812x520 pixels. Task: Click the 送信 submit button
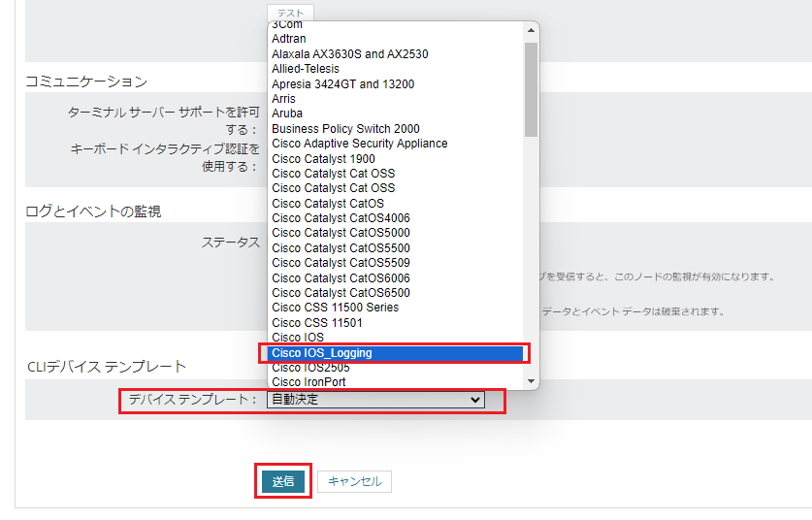(x=283, y=481)
